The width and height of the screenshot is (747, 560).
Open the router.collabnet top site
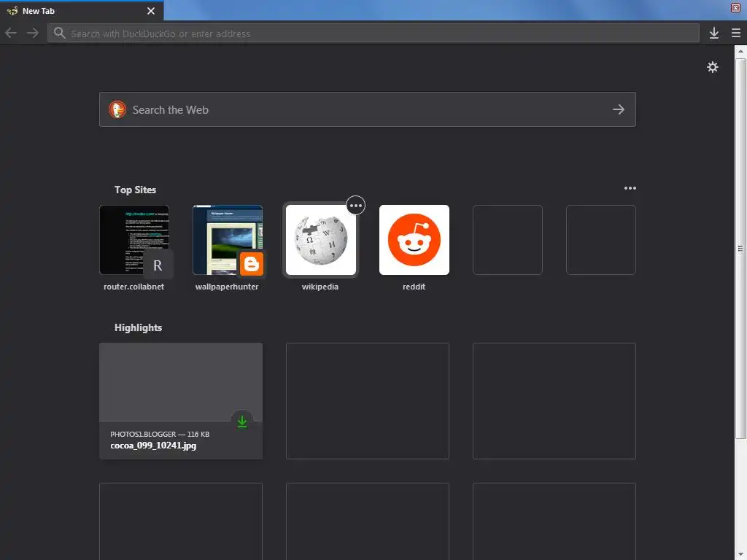pos(134,240)
